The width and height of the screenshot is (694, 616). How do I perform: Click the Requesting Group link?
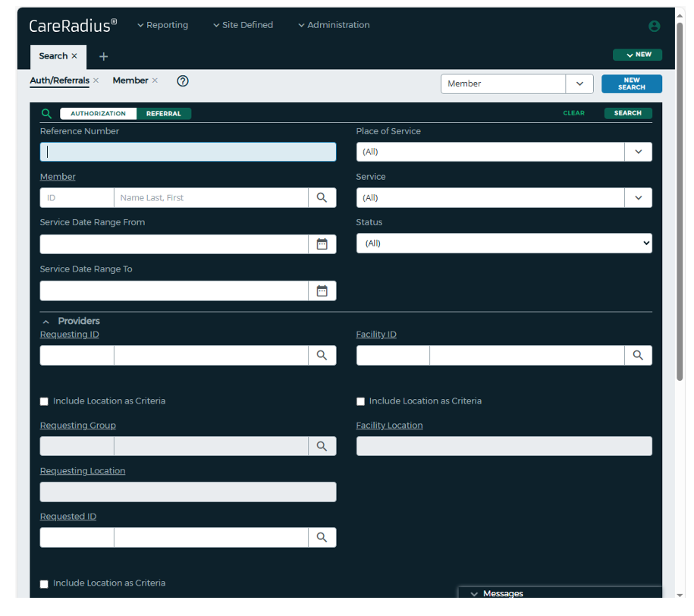(x=78, y=425)
